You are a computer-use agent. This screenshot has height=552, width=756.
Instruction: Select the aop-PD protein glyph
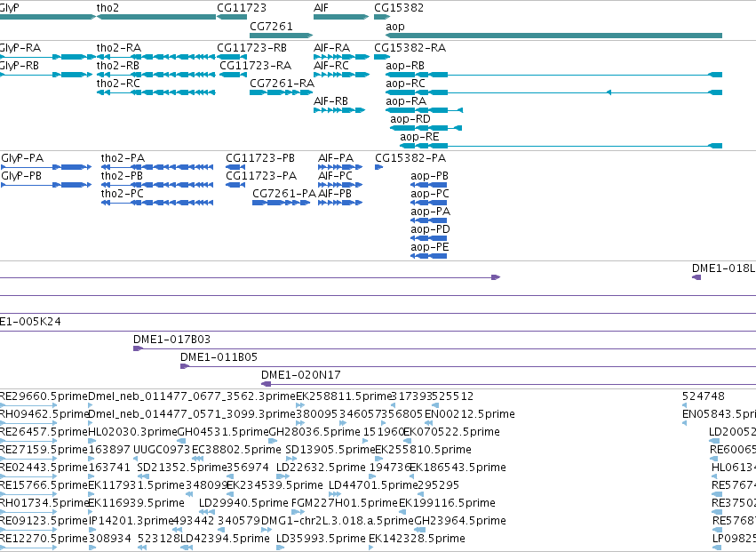[428, 238]
